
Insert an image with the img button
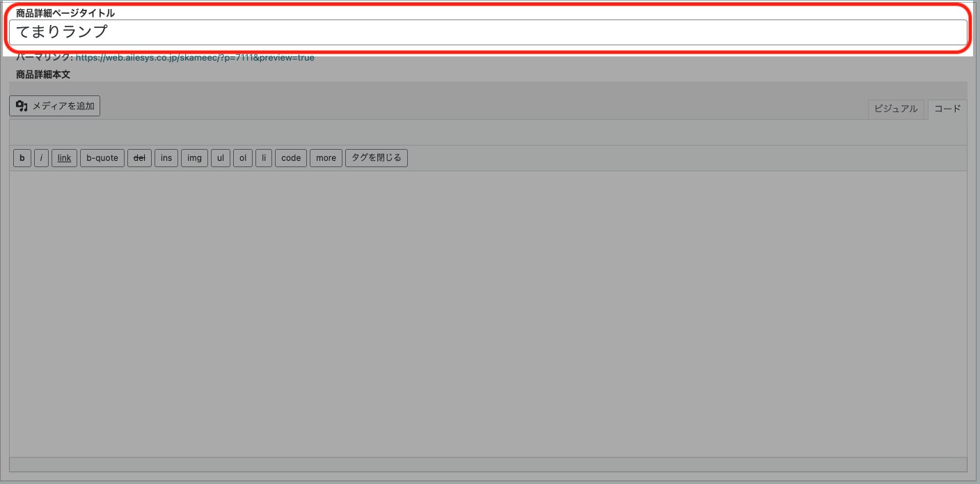pos(194,158)
